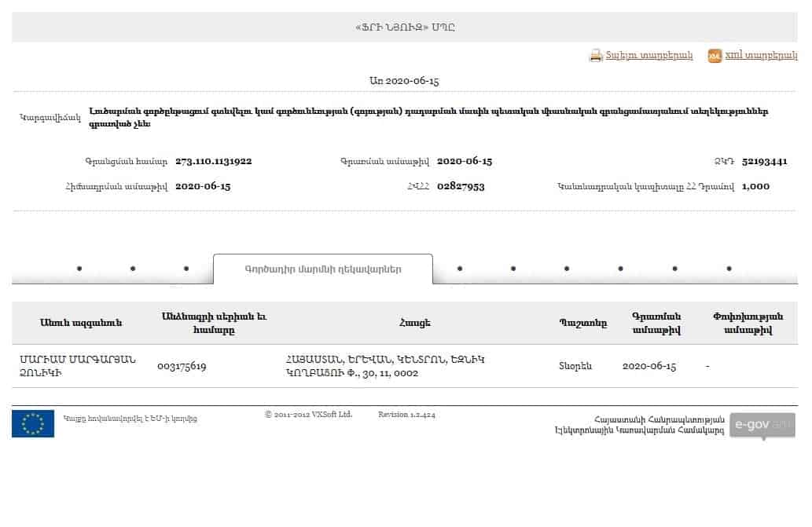Select registration number 273.110.1131922
The width and height of the screenshot is (812, 527).
[213, 161]
